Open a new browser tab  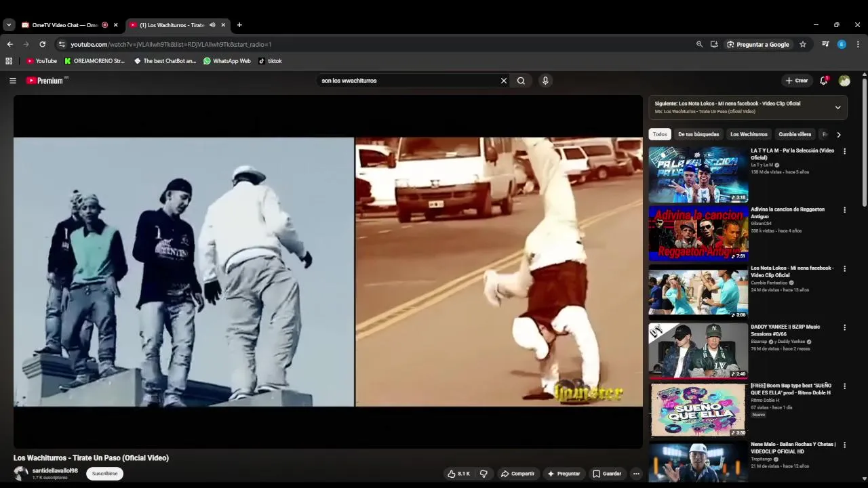(239, 25)
